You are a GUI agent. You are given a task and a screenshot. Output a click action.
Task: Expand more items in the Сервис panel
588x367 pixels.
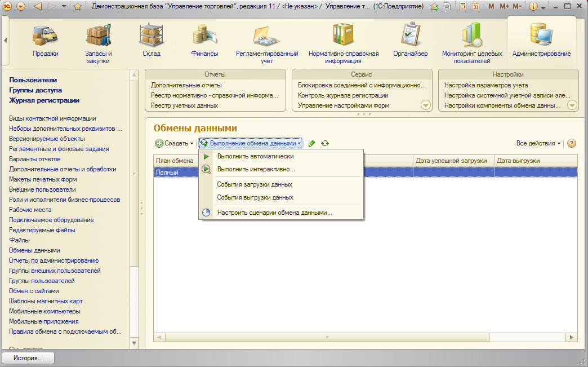[425, 105]
